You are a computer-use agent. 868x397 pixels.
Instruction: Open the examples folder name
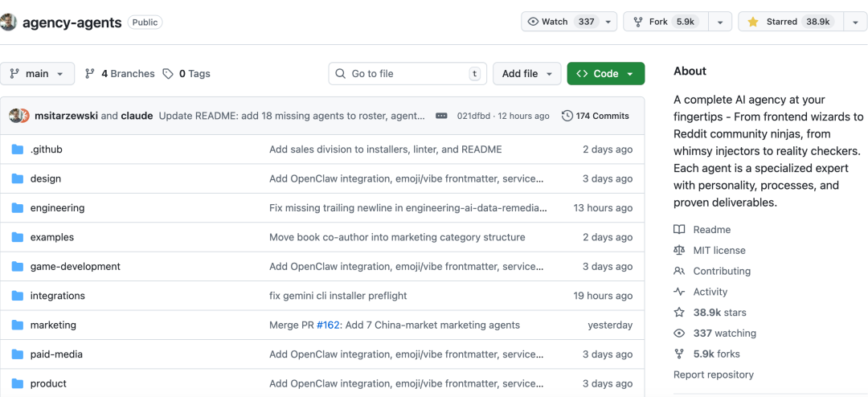click(x=52, y=237)
